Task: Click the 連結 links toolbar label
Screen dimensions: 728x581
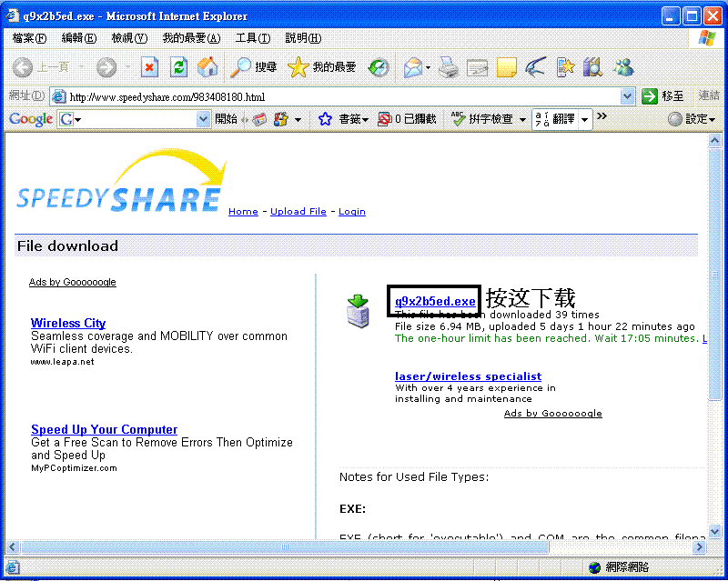Action: click(x=709, y=95)
